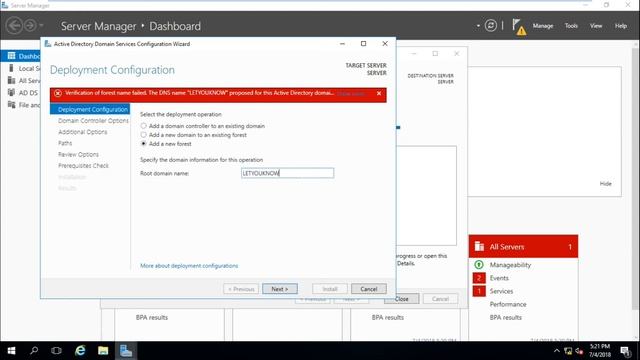Open taskbar Search
This screenshot has width=640, height=360.
34,351
